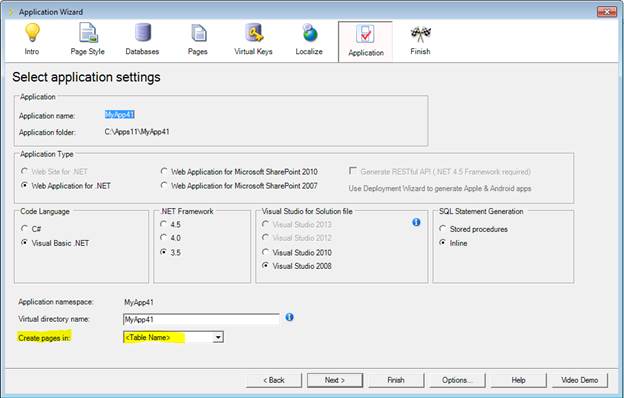Select Visual Studio 2008 option

point(265,265)
